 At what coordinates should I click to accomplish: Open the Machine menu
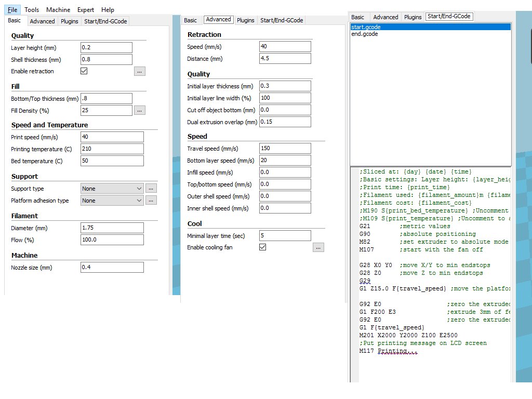pos(58,10)
